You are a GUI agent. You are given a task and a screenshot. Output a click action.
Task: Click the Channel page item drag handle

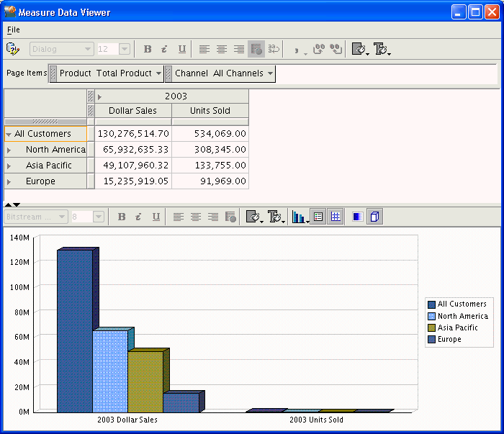tap(168, 73)
